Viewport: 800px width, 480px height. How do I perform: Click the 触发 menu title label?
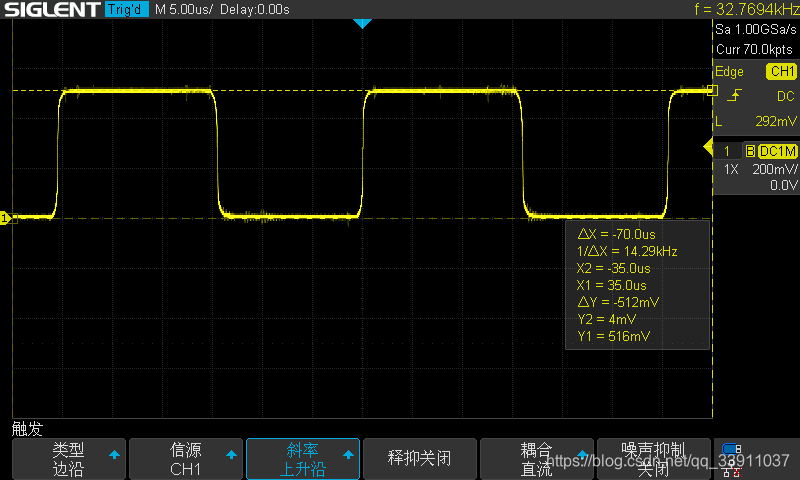click(x=28, y=428)
